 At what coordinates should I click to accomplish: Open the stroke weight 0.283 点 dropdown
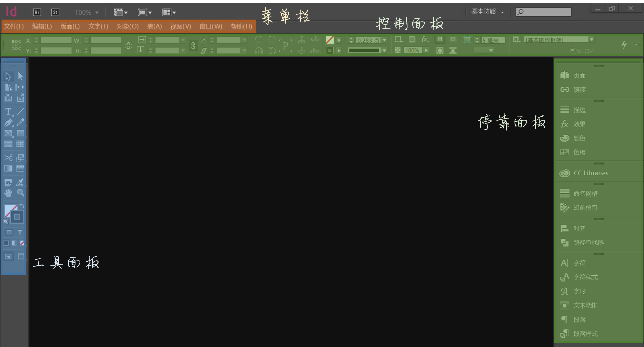tap(384, 40)
